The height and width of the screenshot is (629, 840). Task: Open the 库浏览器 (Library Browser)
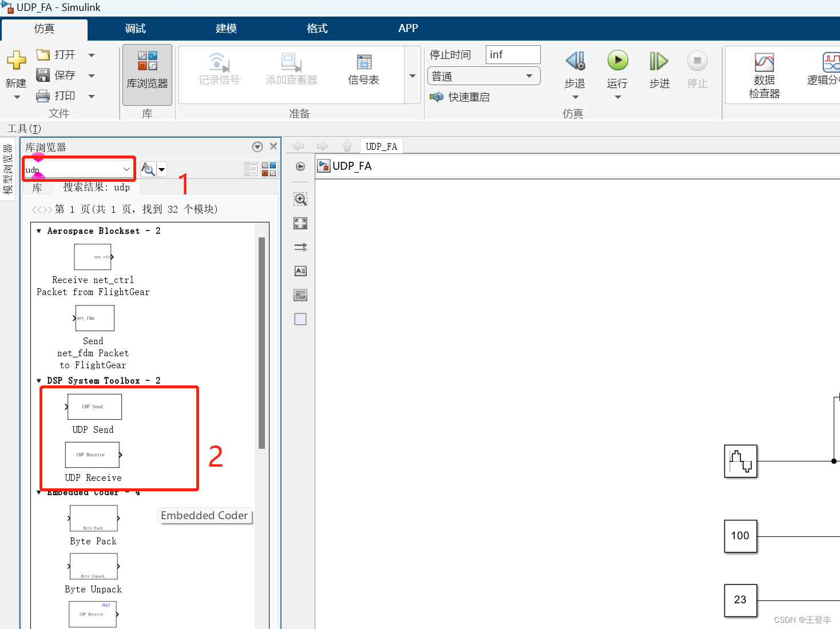[x=146, y=74]
